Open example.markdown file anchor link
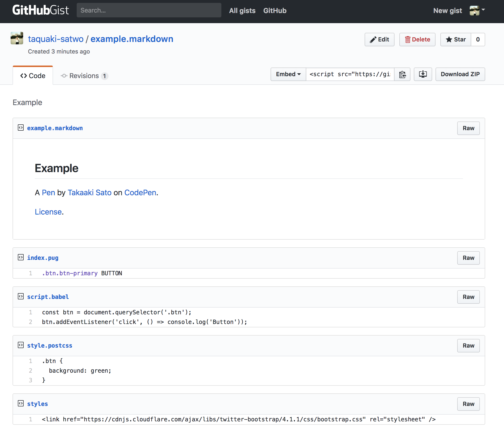The width and height of the screenshot is (504, 431). [x=55, y=128]
